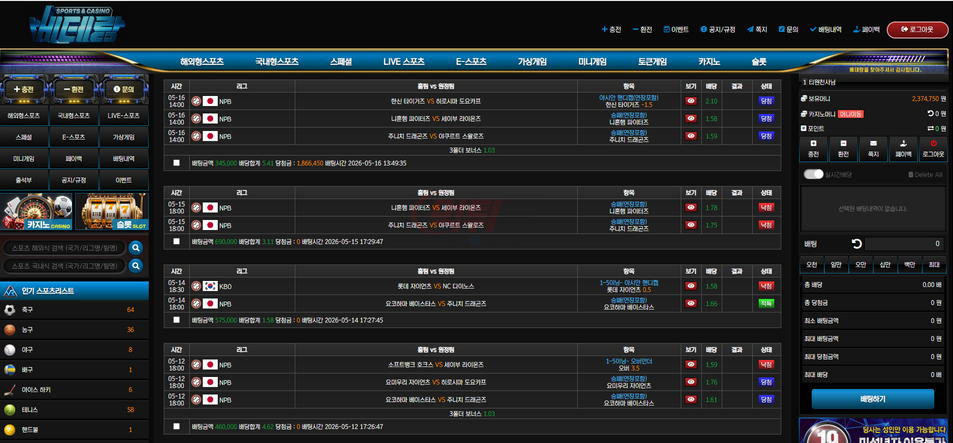
Task: Click the 머니이동 red badge next to 카지노머니
Action: (850, 114)
